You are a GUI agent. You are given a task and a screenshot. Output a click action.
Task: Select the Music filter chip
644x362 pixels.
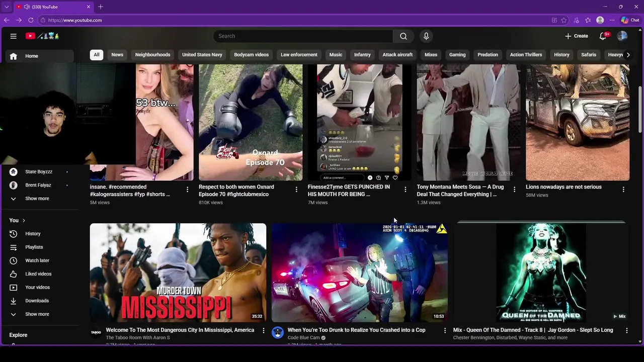point(336,55)
